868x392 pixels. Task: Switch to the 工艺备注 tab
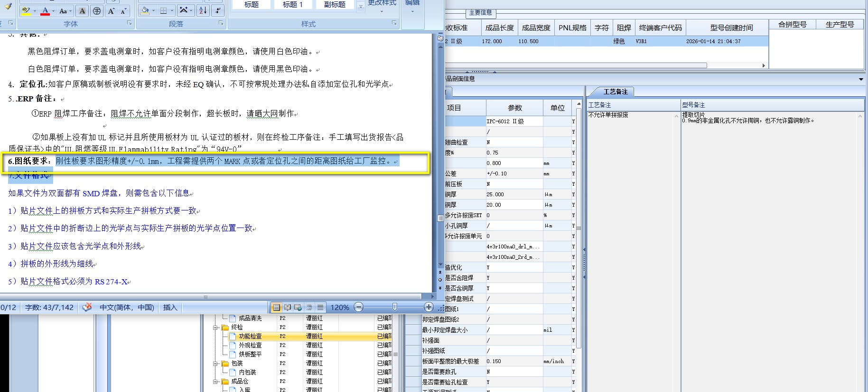616,91
